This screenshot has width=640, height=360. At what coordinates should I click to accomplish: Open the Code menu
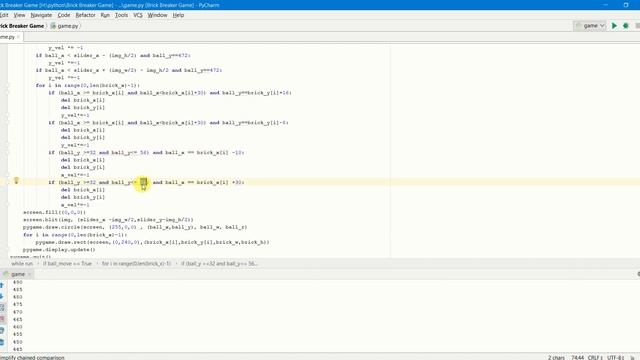(63, 15)
